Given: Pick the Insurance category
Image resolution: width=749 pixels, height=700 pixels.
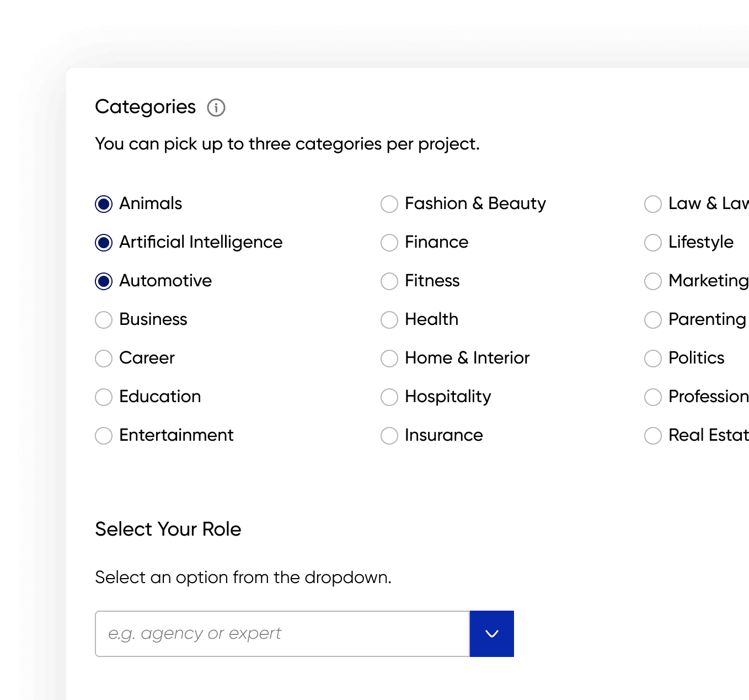Looking at the screenshot, I should point(389,436).
